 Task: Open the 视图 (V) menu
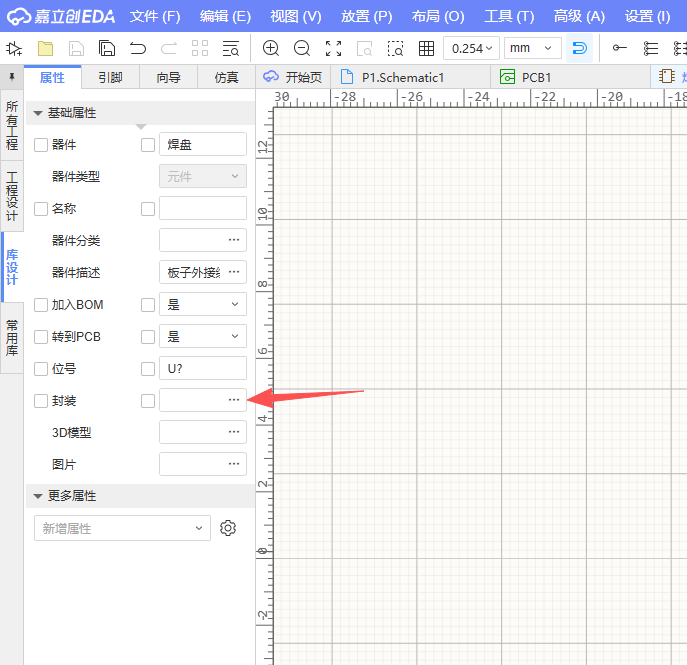click(x=296, y=16)
